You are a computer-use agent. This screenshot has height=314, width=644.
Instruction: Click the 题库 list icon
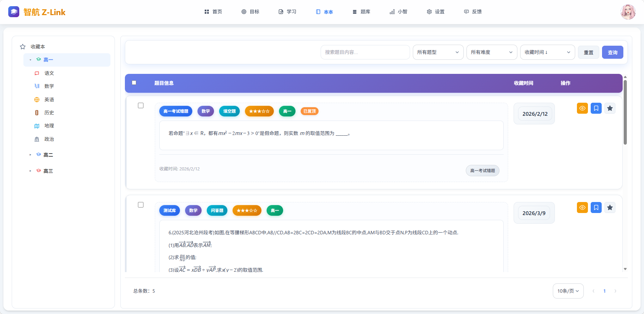(355, 12)
